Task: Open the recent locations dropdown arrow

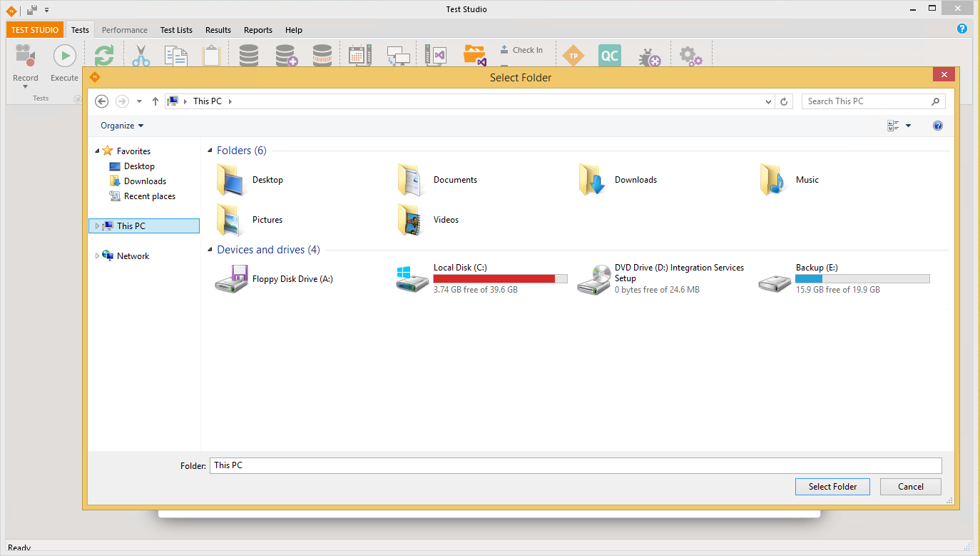Action: coord(139,101)
